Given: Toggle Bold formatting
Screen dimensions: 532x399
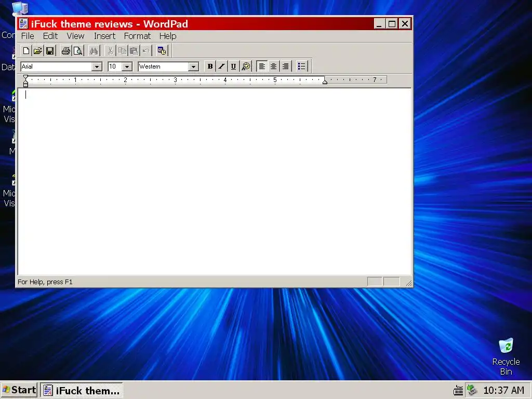Looking at the screenshot, I should 210,66.
